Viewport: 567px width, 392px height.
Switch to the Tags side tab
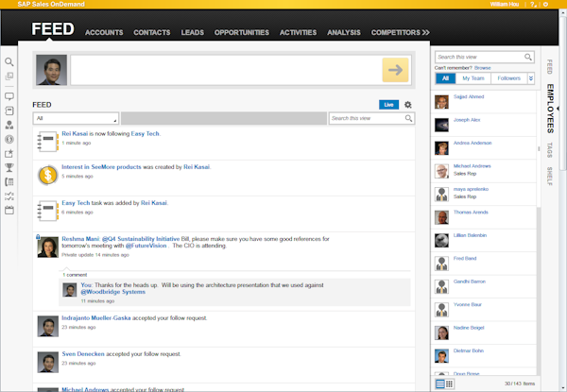click(550, 149)
